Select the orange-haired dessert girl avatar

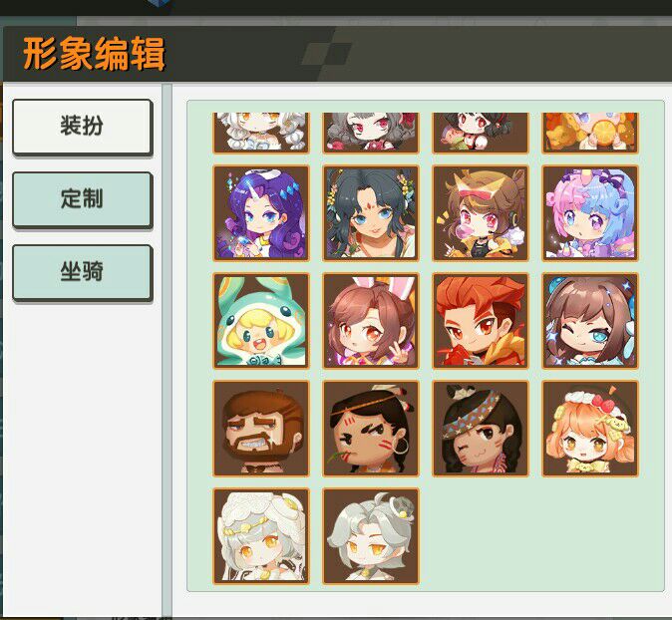tap(590, 429)
